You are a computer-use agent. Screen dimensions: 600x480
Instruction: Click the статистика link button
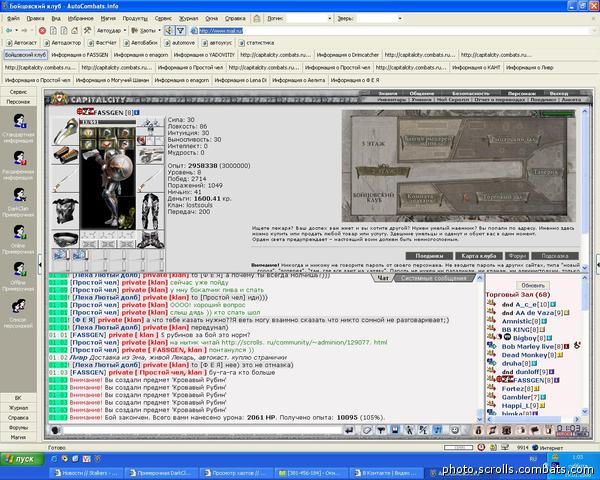(256, 42)
